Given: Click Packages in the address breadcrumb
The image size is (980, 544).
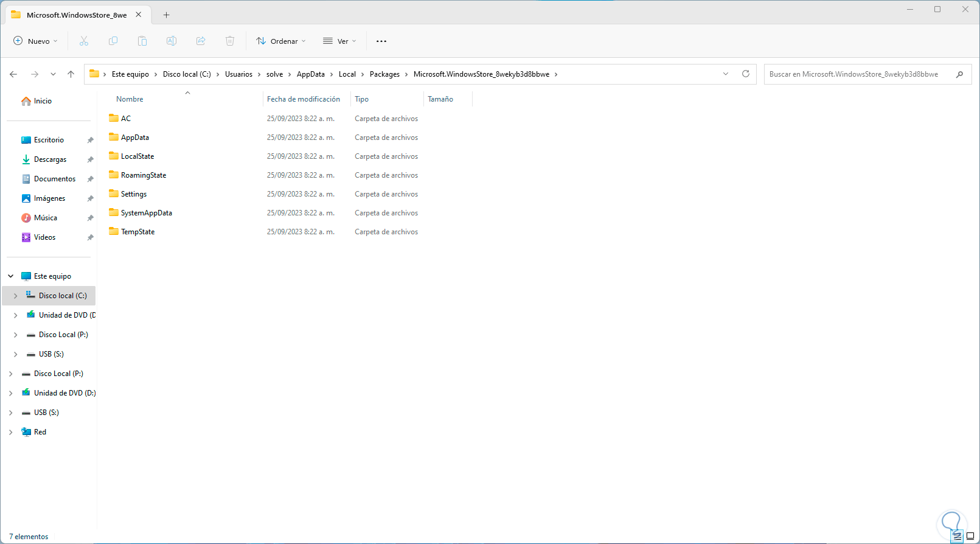Looking at the screenshot, I should [x=384, y=74].
